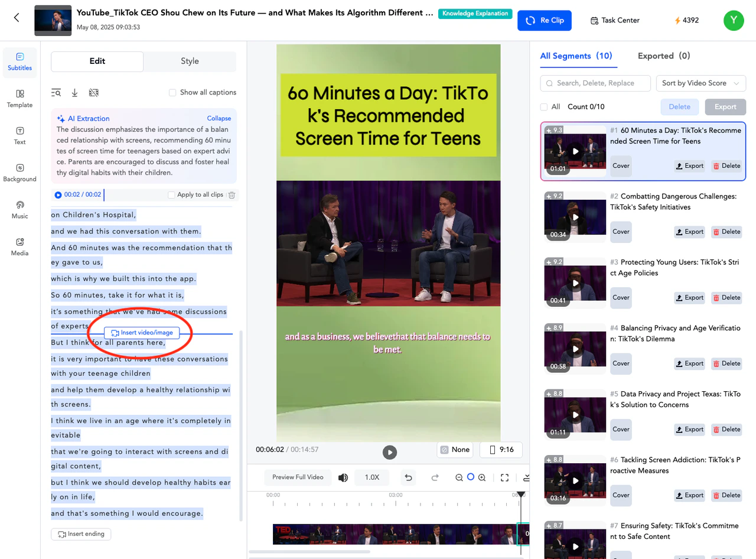Viewport: 756px width, 559px height.
Task: Delete segment #4 Balancing Privacy
Action: [726, 363]
